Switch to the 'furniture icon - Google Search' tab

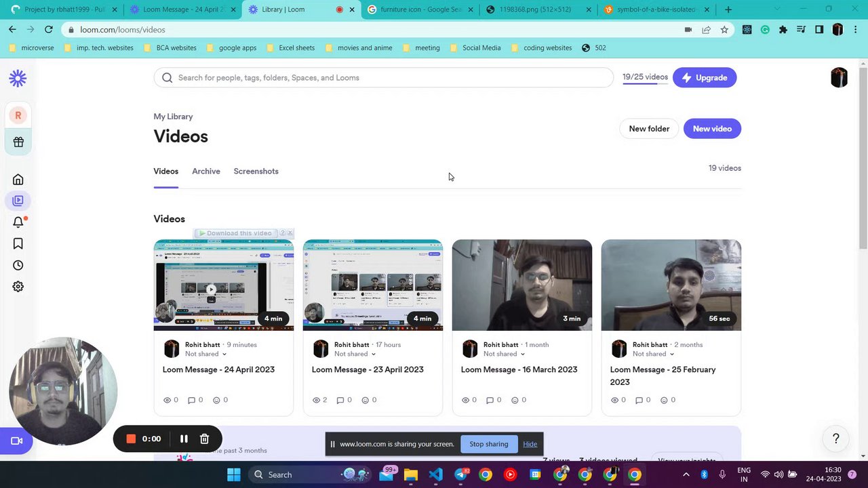pos(419,9)
